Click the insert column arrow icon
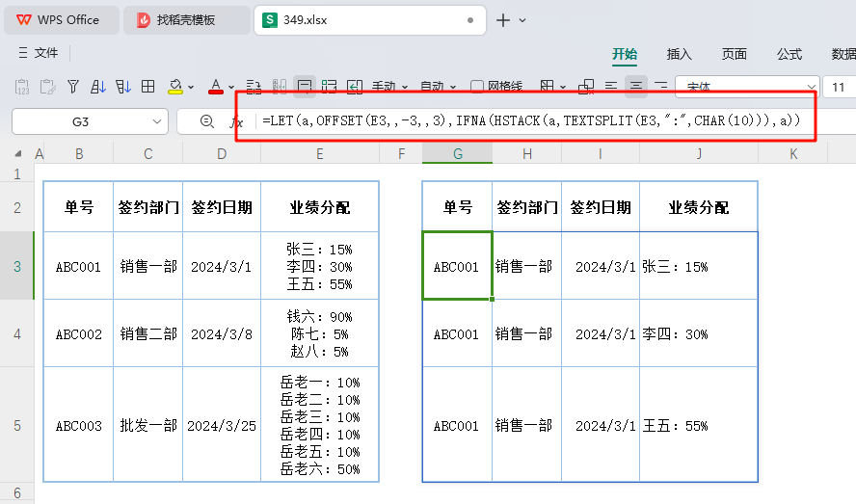Viewport: 856px width, 504px height. point(355,87)
